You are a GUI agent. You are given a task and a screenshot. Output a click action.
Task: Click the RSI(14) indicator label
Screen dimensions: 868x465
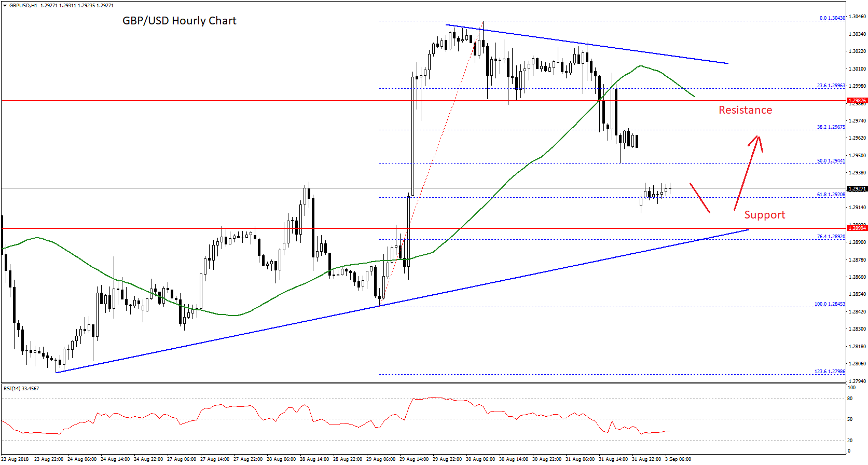coord(21,389)
